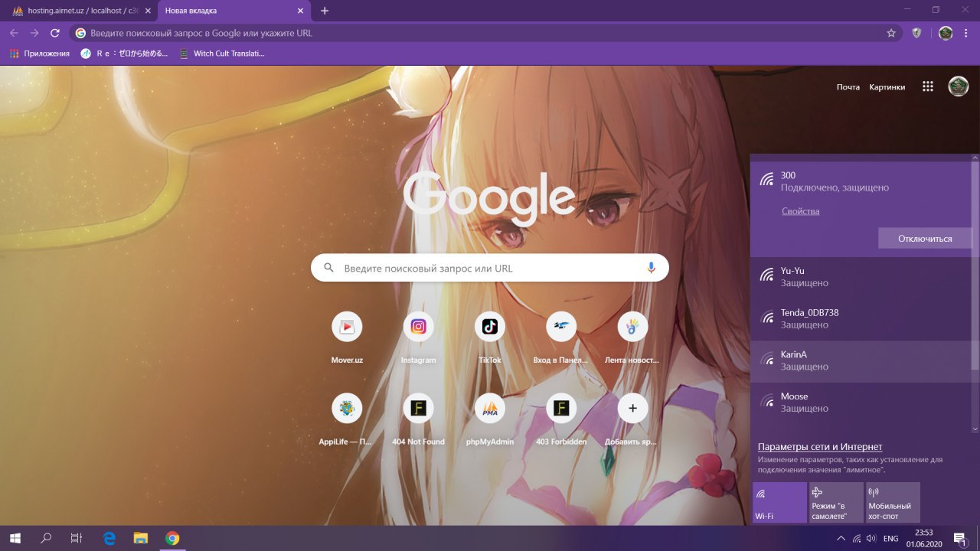Open the network tray icon
The height and width of the screenshot is (551, 980).
coord(857,538)
